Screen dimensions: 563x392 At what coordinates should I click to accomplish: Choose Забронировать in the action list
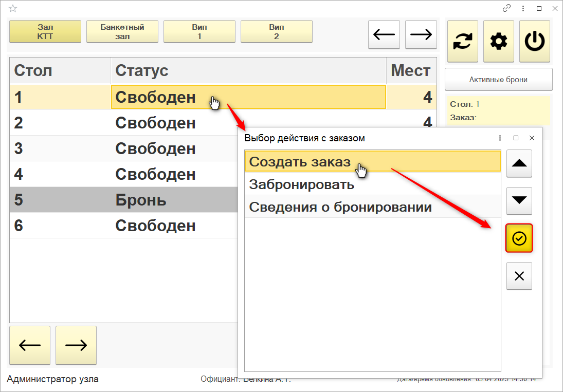302,184
